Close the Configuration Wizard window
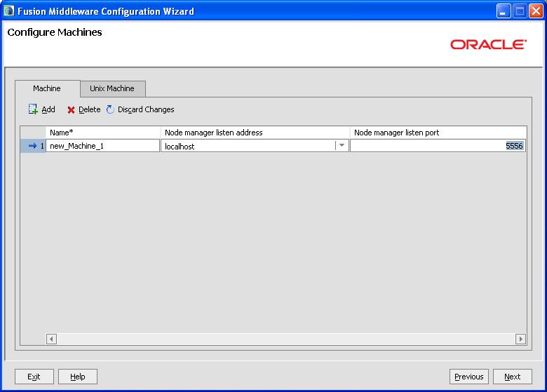This screenshot has height=392, width=547. (x=536, y=11)
